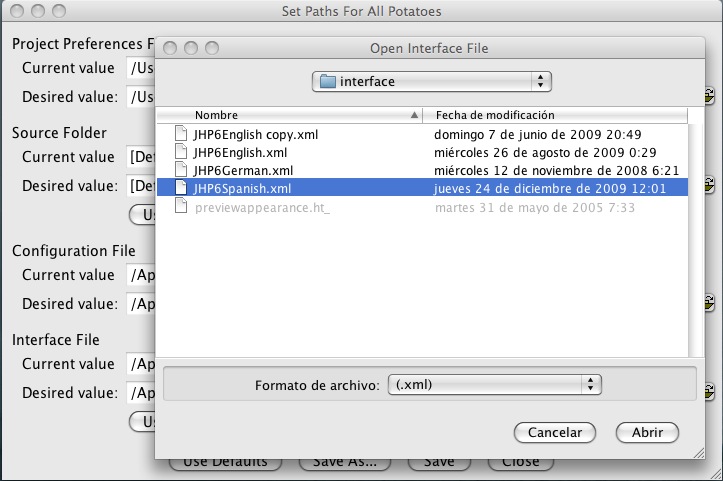
Task: Click Save As... in the Set Paths window
Action: point(345,463)
